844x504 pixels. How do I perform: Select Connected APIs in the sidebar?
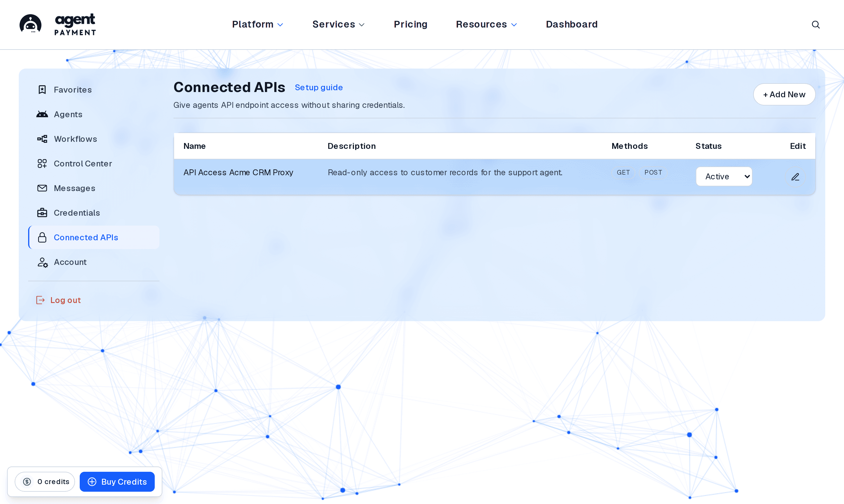(94, 237)
